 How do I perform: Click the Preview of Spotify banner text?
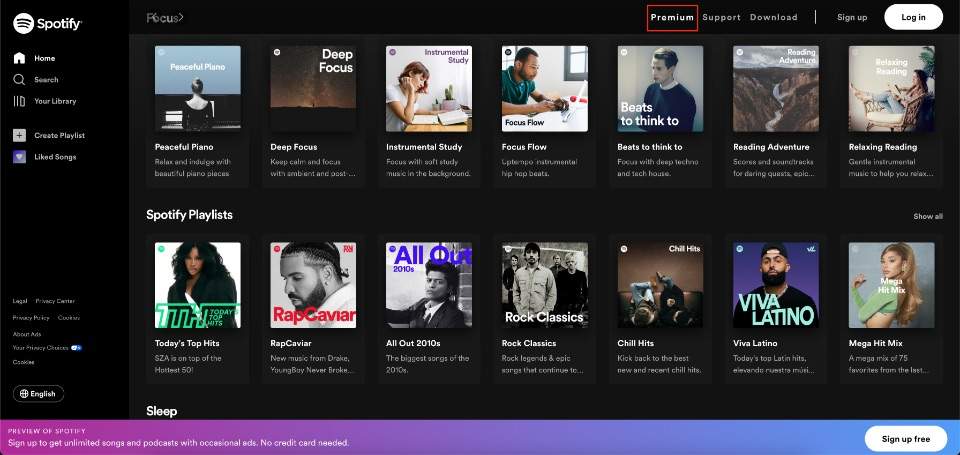tap(47, 431)
